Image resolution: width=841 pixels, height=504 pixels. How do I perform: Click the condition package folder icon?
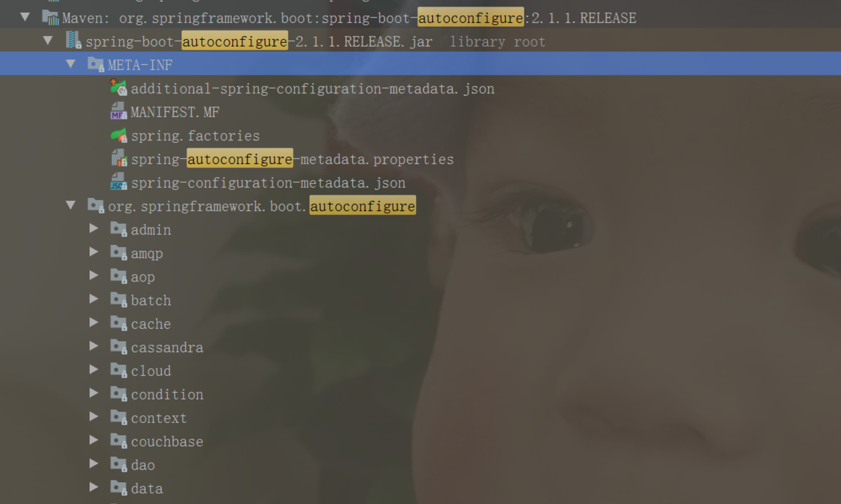pos(119,394)
